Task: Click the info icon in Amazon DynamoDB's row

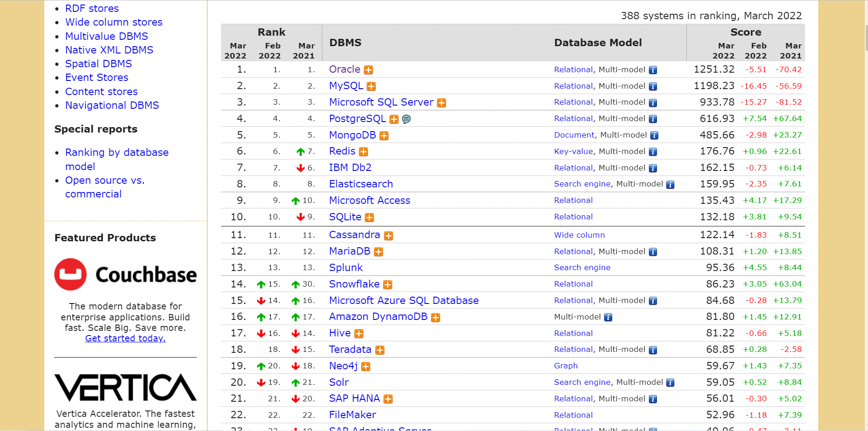Action: point(608,317)
